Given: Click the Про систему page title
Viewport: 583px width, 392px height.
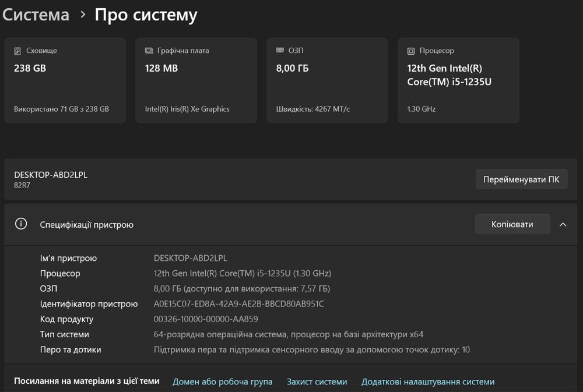Looking at the screenshot, I should [146, 15].
